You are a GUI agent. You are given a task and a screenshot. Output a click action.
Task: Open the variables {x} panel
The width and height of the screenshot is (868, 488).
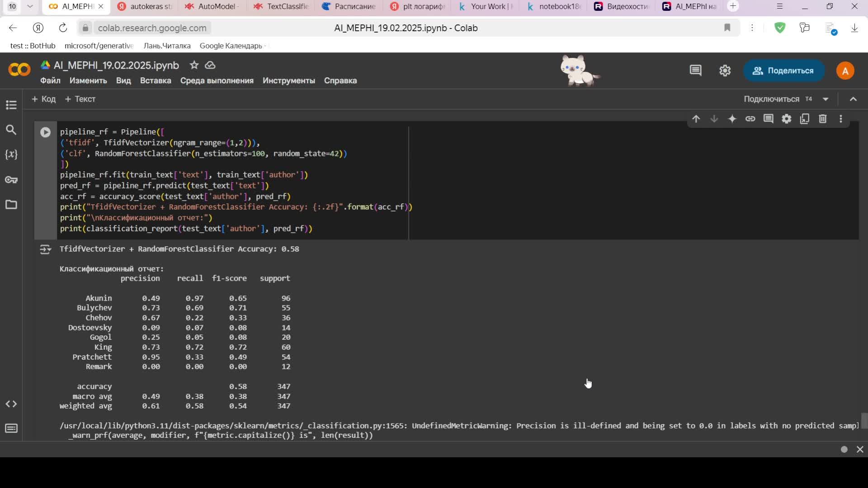tap(11, 155)
